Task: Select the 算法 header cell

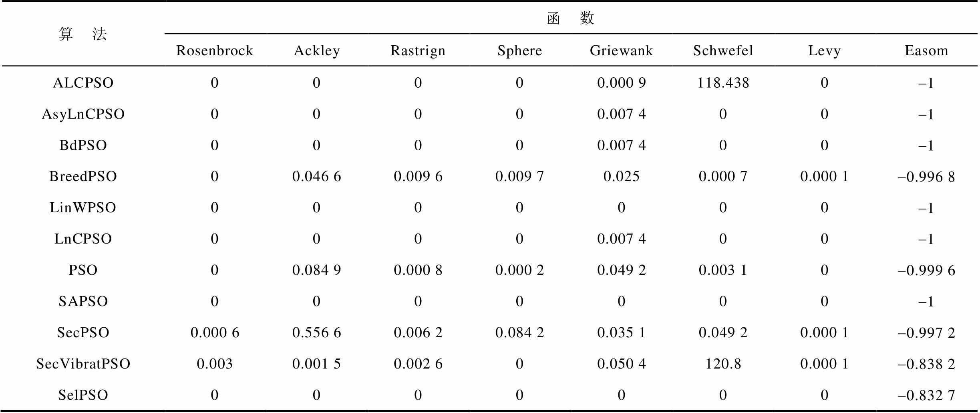Action: [x=83, y=34]
